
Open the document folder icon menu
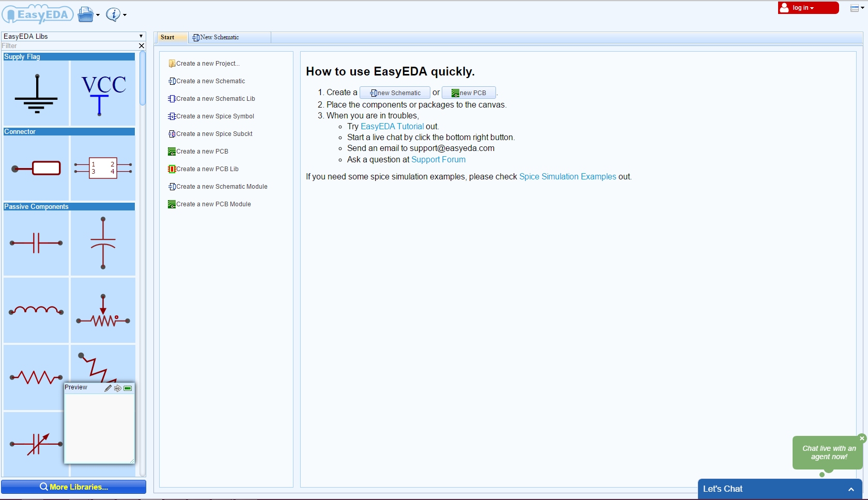85,14
